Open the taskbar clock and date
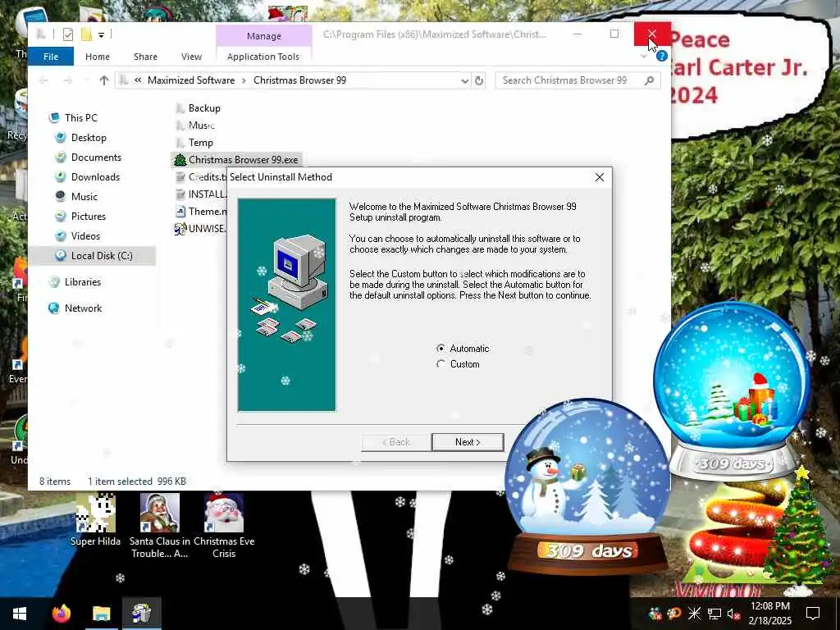Screen dimensions: 840x630 pos(769,614)
